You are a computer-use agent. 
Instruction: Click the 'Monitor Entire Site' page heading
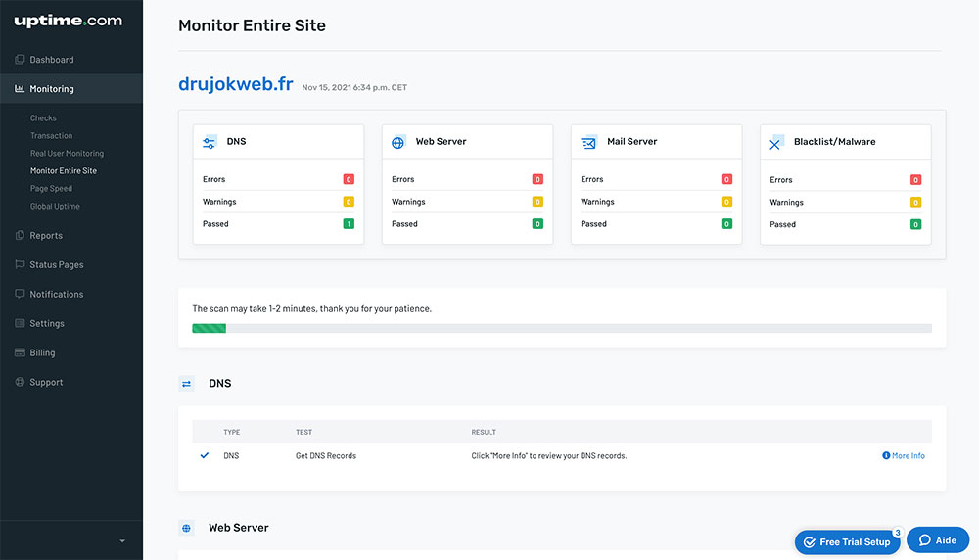click(253, 25)
